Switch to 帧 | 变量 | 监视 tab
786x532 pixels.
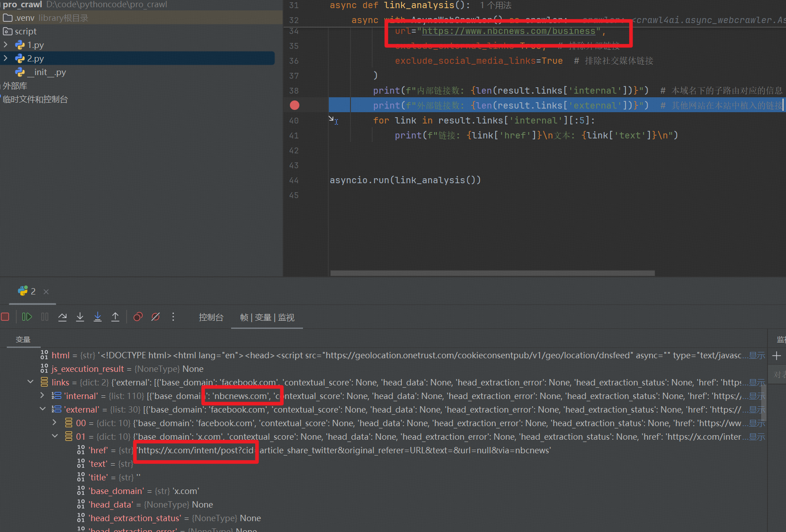point(267,318)
